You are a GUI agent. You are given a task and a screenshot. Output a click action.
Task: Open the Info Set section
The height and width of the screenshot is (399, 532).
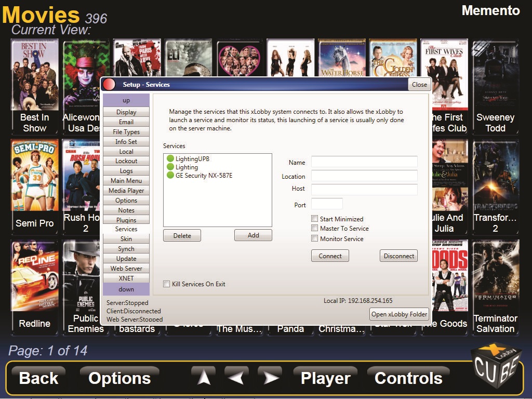(126, 141)
